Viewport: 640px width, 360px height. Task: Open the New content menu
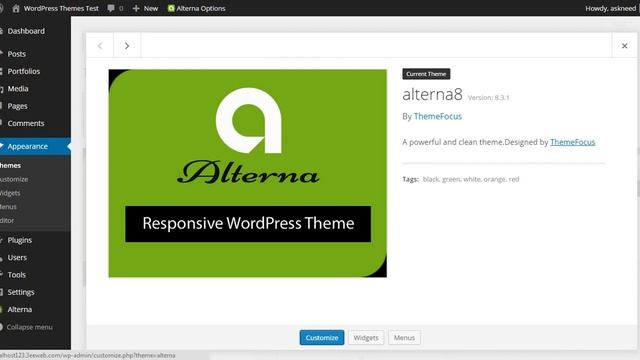(151, 8)
